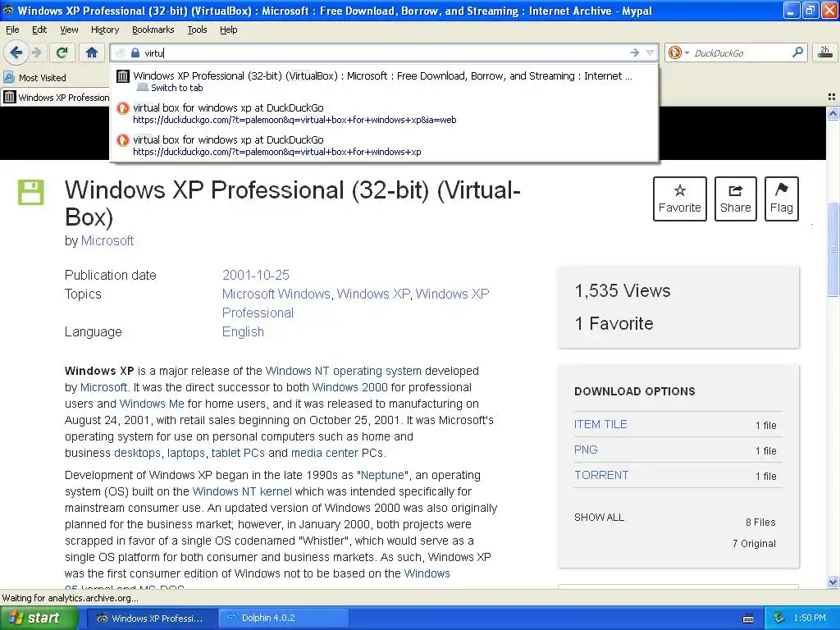Open DuckDuckGo search engine selector dropdown

coord(678,52)
